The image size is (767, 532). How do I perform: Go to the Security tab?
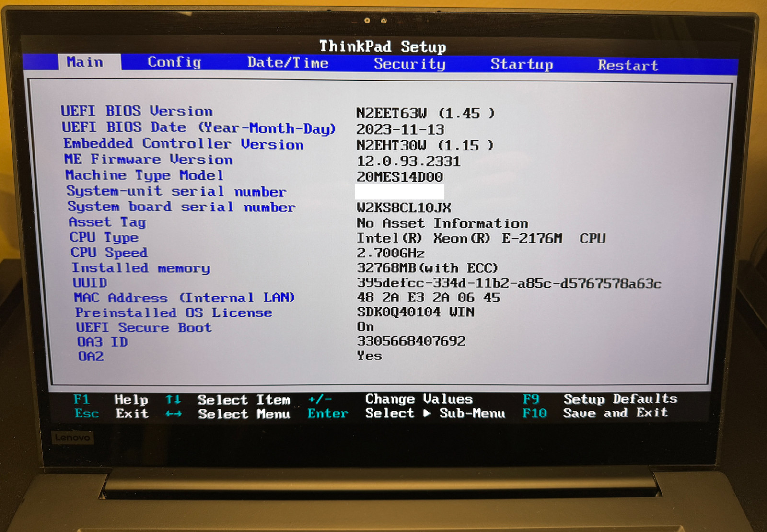(x=410, y=64)
